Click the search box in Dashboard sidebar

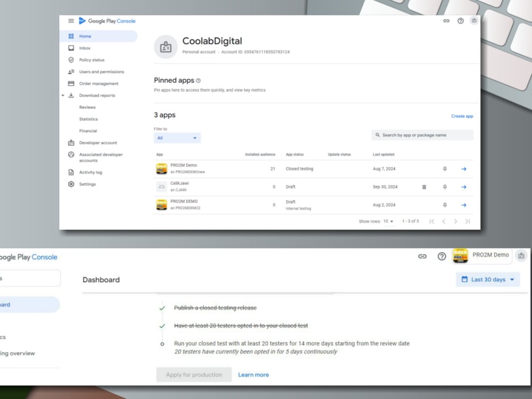30,278
